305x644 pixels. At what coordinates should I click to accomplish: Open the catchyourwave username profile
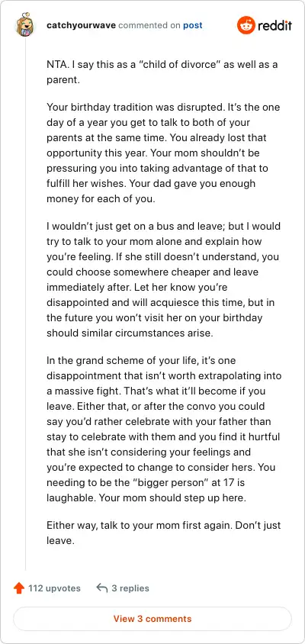[82, 25]
